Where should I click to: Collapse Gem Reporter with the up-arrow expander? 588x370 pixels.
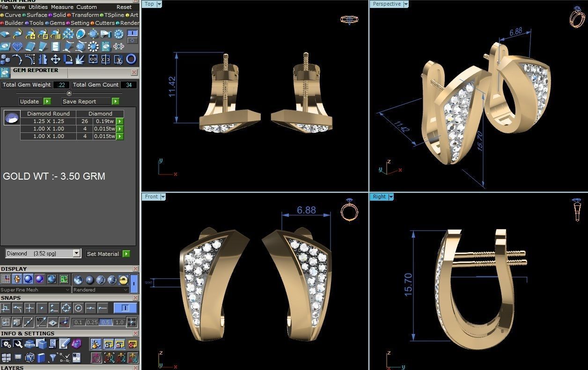tap(69, 93)
